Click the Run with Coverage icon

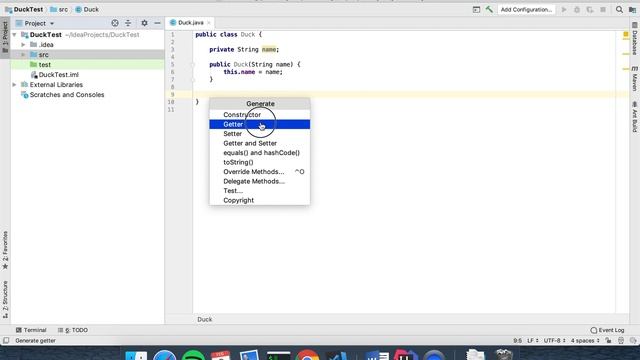click(x=590, y=9)
